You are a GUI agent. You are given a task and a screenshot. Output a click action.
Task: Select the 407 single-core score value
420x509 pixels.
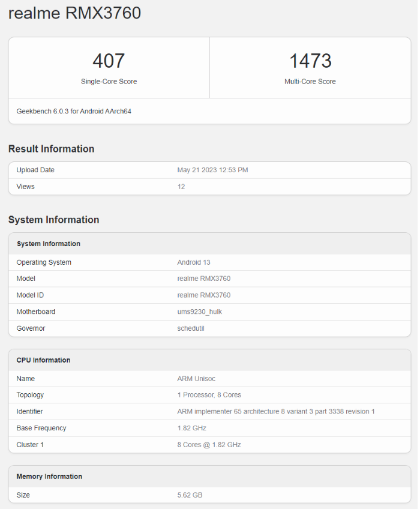[109, 61]
